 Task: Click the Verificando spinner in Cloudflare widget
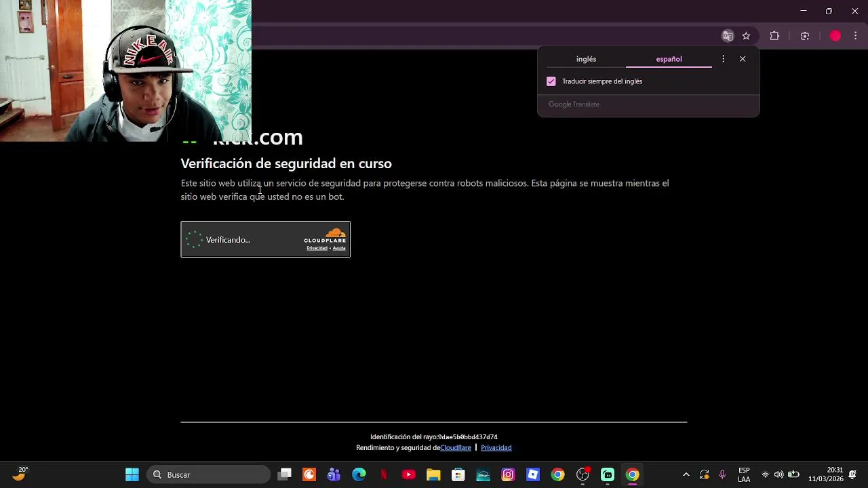194,239
